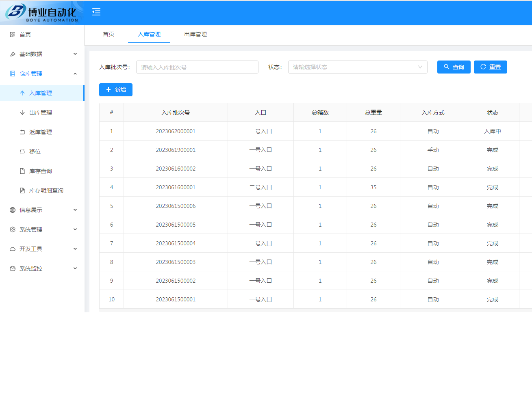Click the cloud icon beside 开发工具
This screenshot has width=532, height=396.
[13, 249]
